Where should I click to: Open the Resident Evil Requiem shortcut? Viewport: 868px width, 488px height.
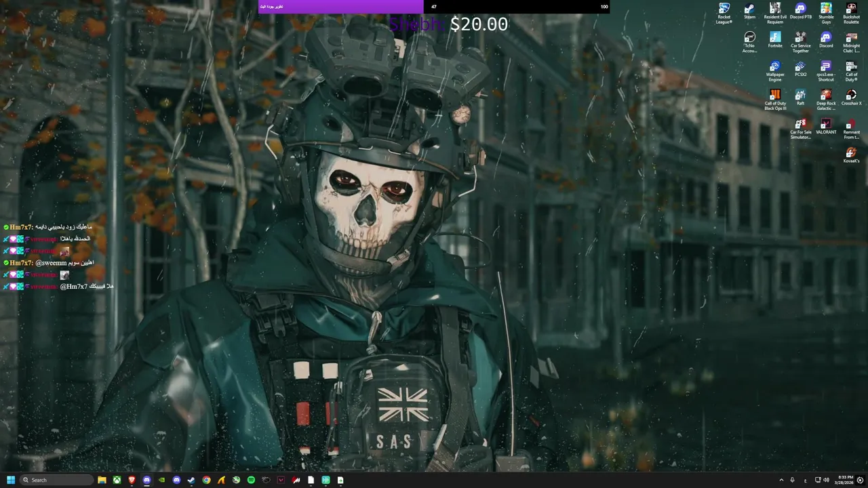click(775, 13)
